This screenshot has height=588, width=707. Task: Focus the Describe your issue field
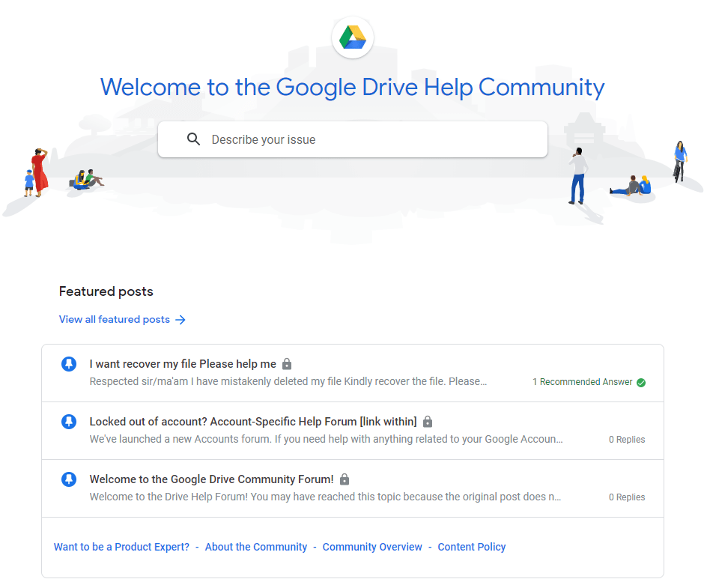353,139
